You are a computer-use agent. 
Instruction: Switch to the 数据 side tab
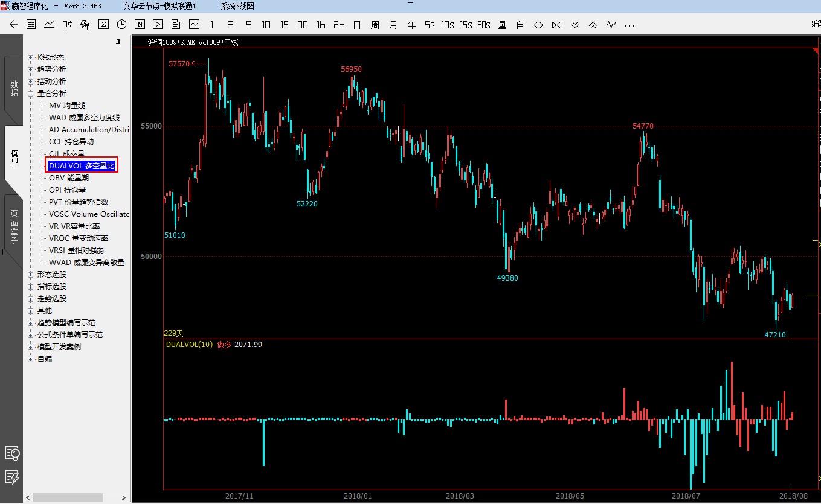click(x=14, y=88)
